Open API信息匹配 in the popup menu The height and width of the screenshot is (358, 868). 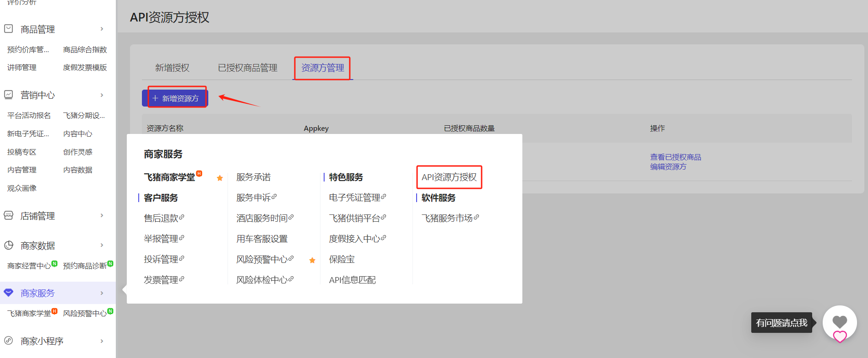pos(353,280)
